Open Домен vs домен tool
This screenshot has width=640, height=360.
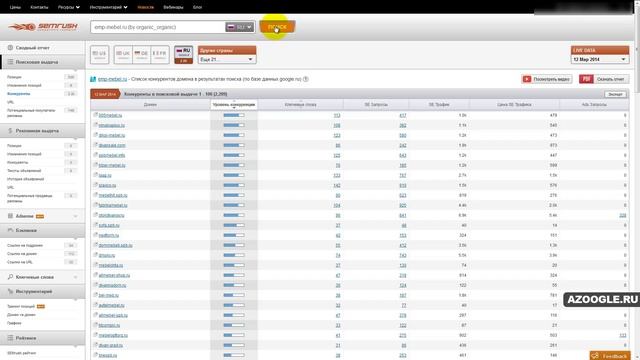point(21,315)
